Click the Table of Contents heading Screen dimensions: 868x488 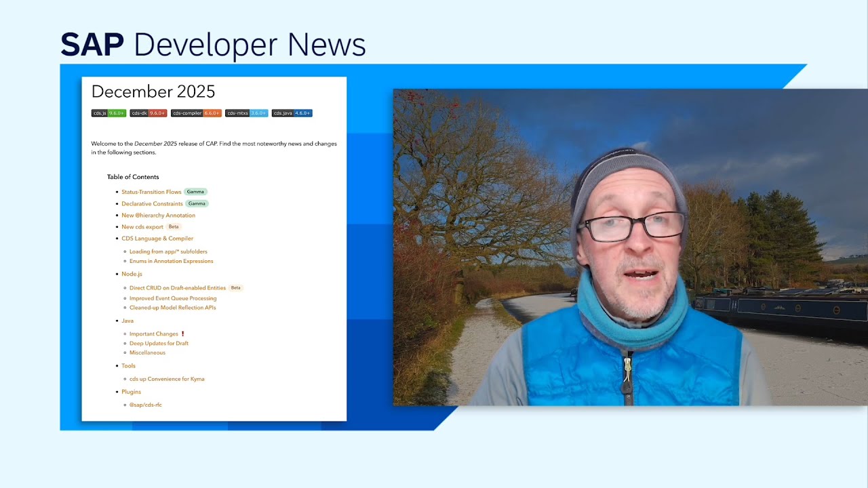click(133, 177)
